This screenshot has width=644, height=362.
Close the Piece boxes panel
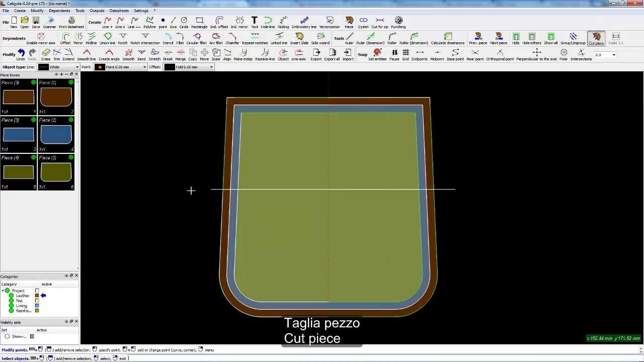pos(76,74)
